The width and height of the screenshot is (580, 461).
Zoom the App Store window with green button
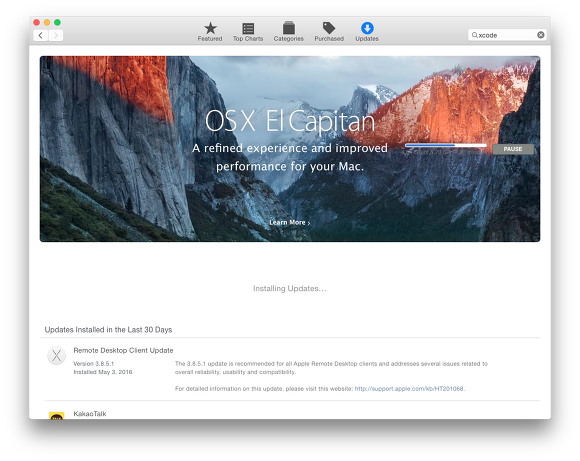point(57,22)
